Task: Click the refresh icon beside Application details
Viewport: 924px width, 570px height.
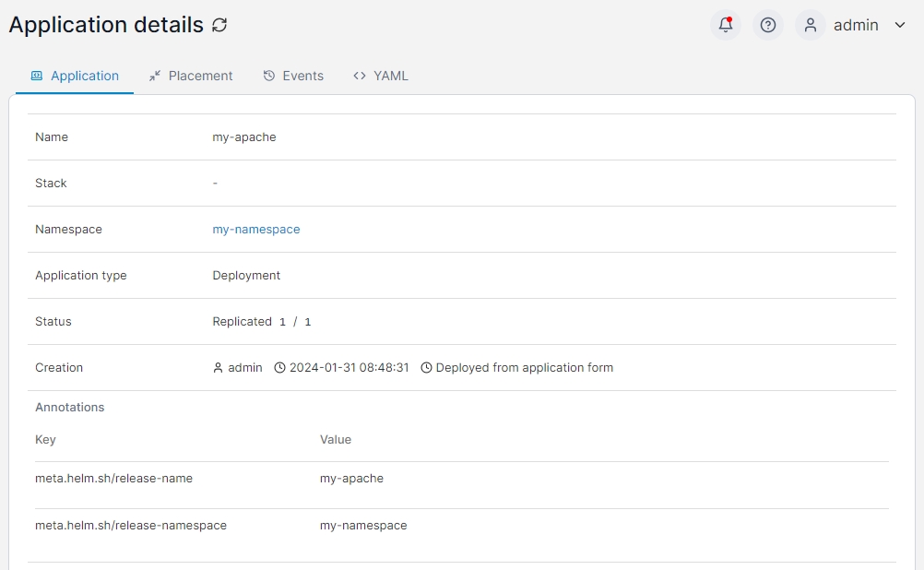Action: pyautogui.click(x=219, y=26)
